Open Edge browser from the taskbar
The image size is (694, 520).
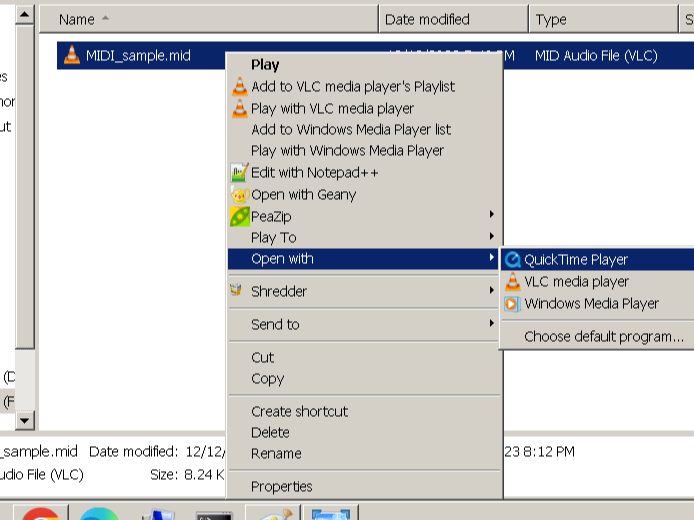point(99,513)
